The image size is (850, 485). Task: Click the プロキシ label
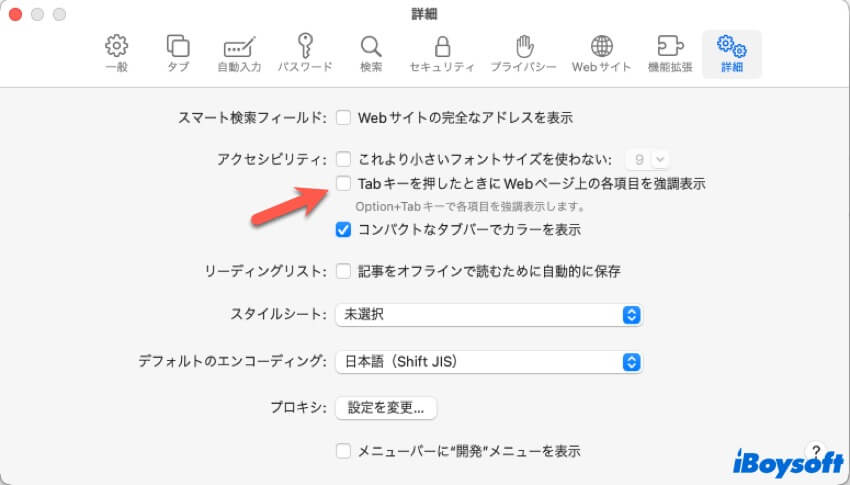299,408
